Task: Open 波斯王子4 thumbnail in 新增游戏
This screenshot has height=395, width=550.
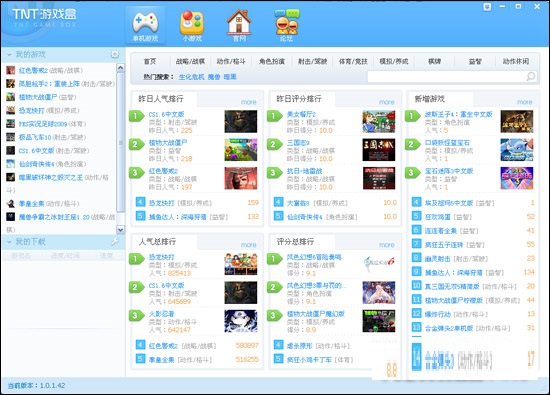Action: pos(517,121)
